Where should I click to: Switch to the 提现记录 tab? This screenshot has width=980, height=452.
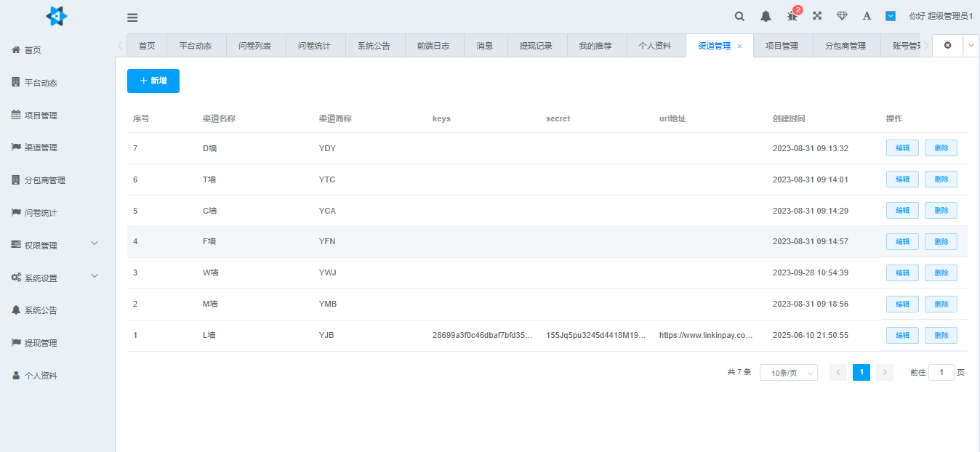tap(537, 45)
